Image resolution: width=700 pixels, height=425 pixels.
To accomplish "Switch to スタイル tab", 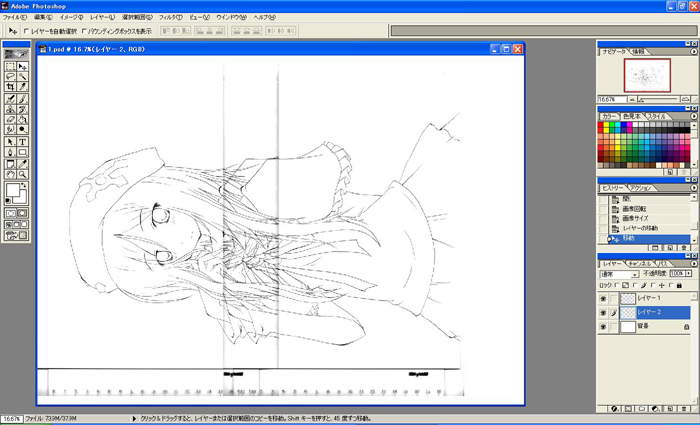I will pos(656,116).
